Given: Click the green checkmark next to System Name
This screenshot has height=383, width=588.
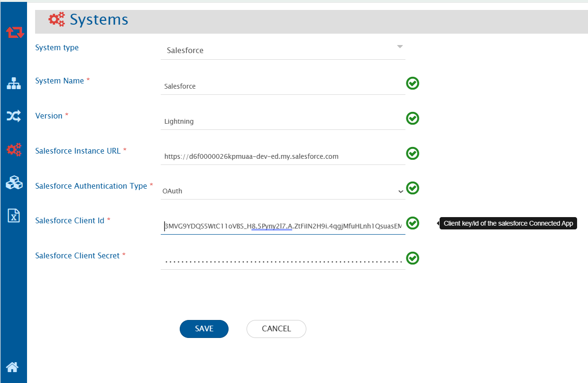Looking at the screenshot, I should click(x=413, y=83).
